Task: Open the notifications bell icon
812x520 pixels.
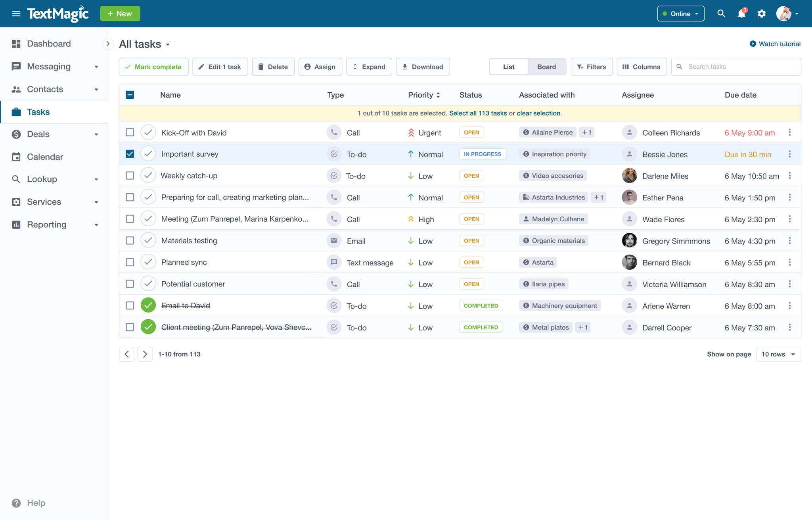Action: pos(741,14)
